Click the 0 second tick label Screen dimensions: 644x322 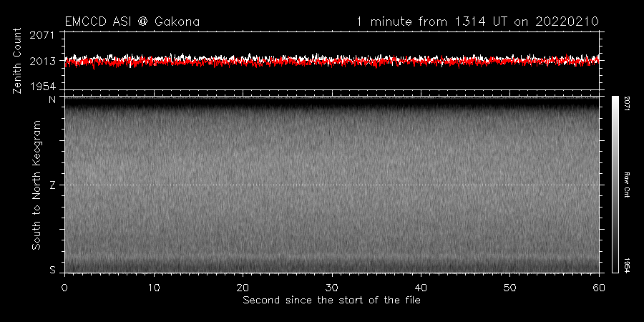[x=64, y=287]
